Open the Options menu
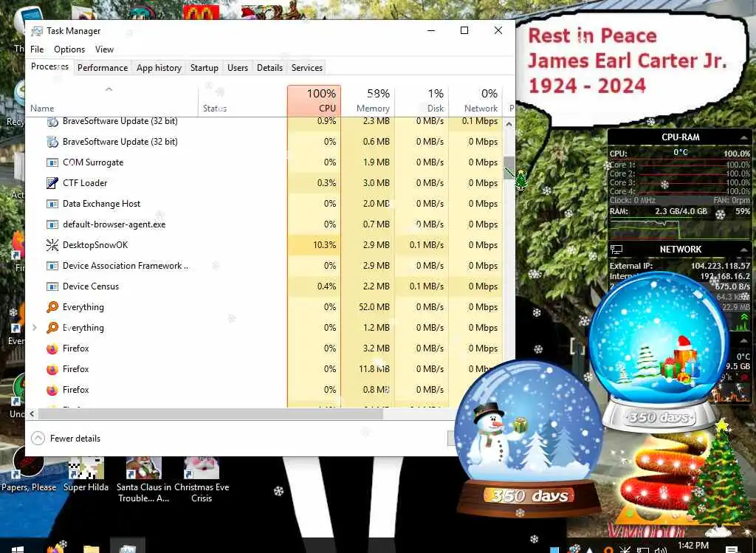 click(x=69, y=49)
